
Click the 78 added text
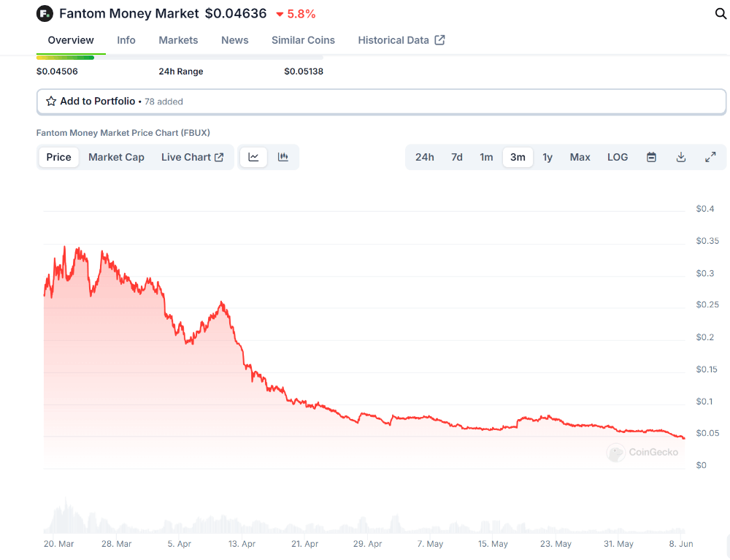[x=164, y=101]
